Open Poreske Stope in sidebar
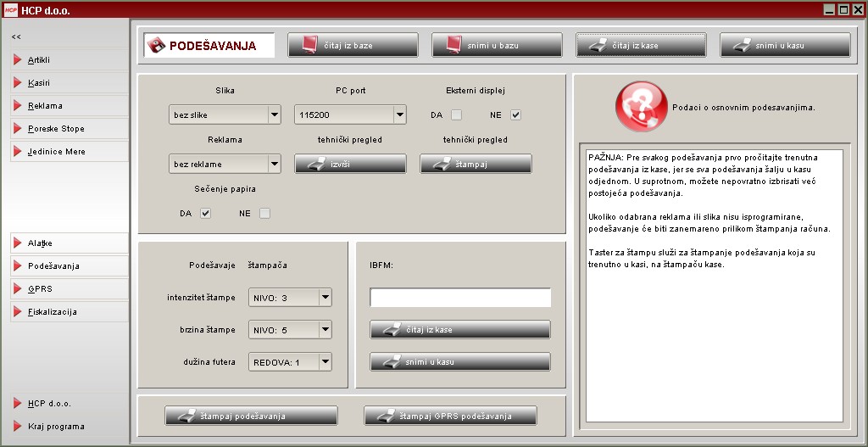Image resolution: width=868 pixels, height=447 pixels. tap(56, 129)
